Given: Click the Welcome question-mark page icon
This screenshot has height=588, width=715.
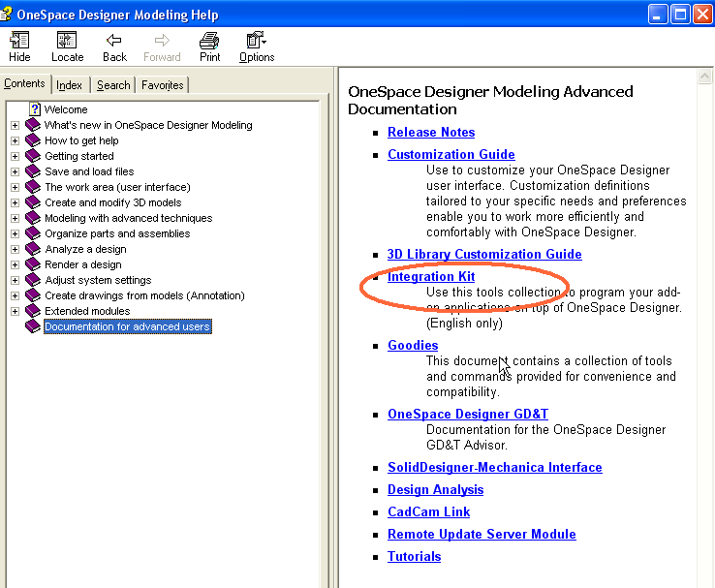Looking at the screenshot, I should [x=35, y=109].
